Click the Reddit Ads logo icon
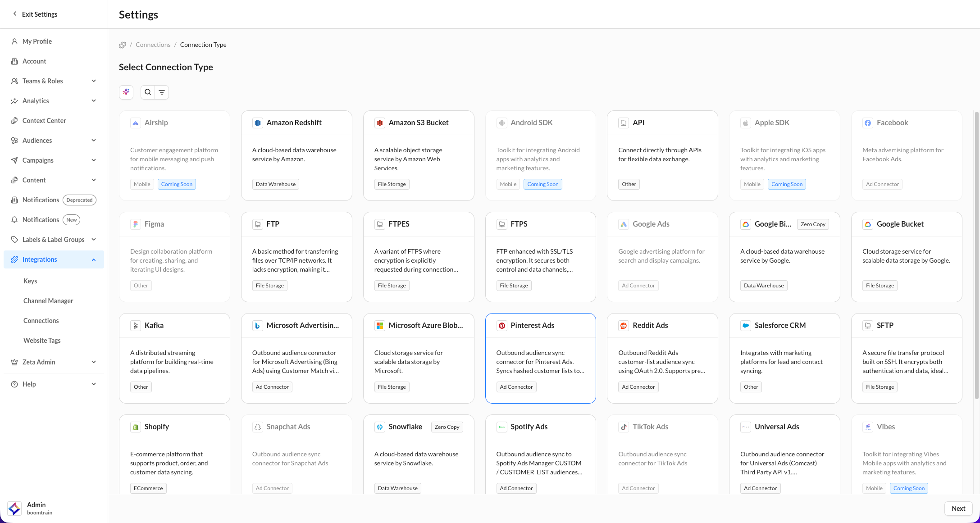The width and height of the screenshot is (980, 523). click(624, 326)
